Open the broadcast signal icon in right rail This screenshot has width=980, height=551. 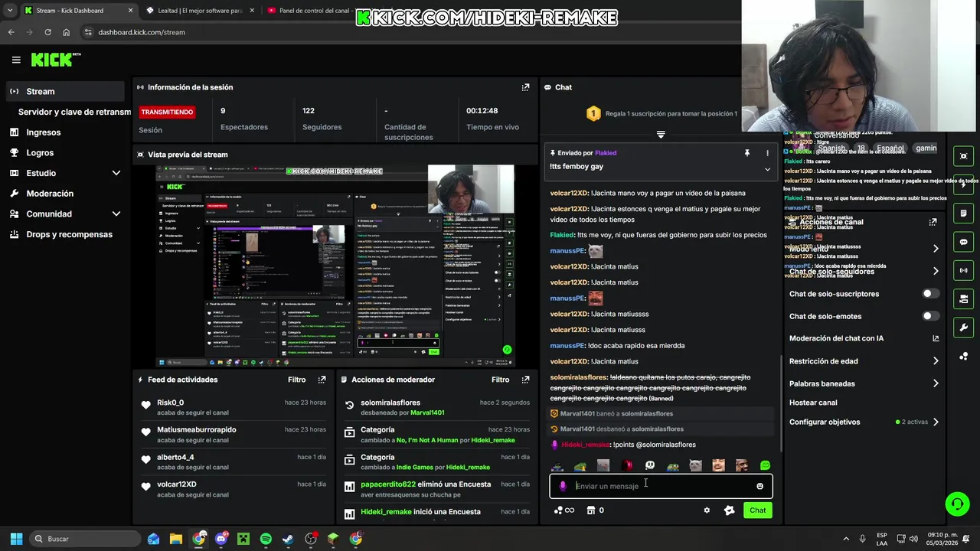click(963, 270)
